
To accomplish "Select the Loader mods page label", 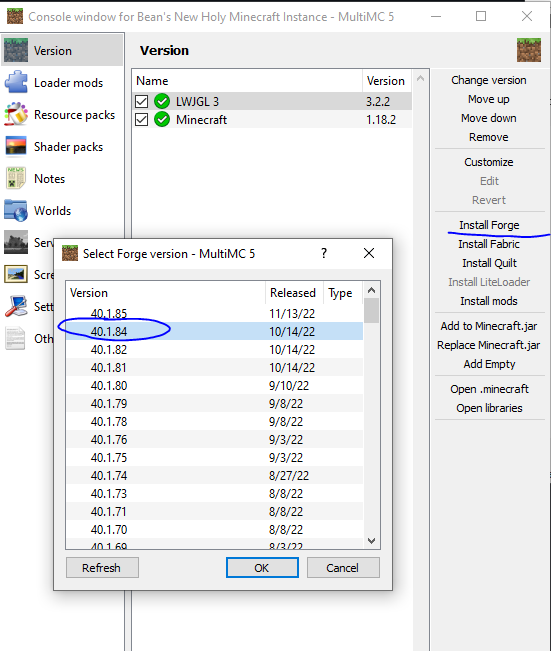I will [69, 83].
